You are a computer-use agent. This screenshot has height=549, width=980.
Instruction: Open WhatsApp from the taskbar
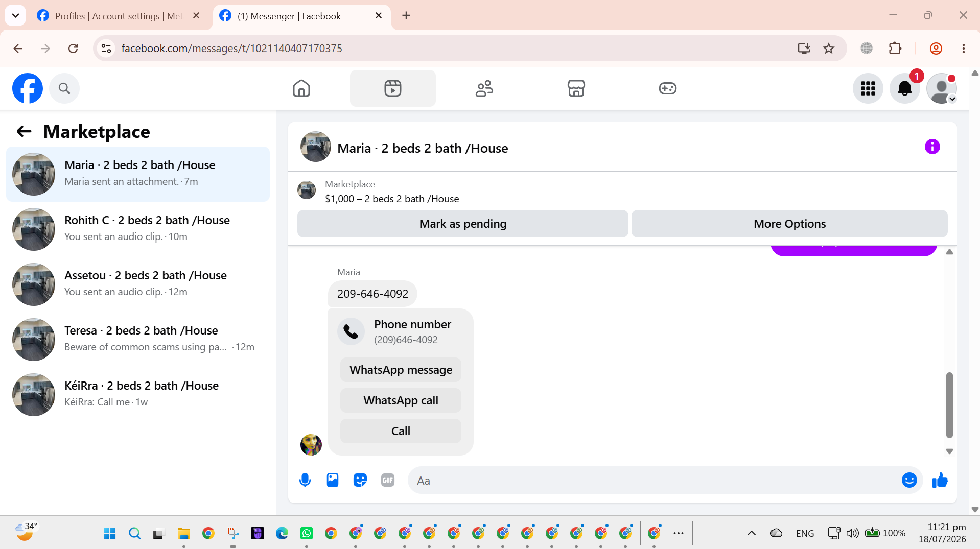pyautogui.click(x=306, y=534)
